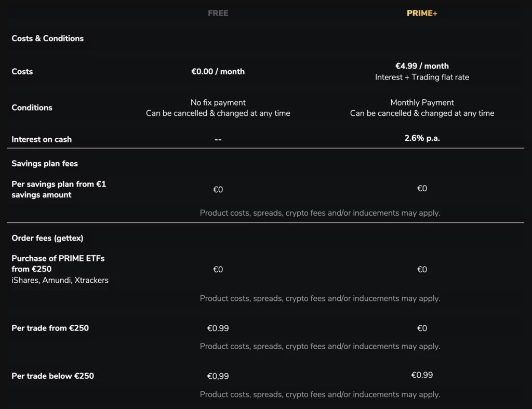Click the €0.00 / month price
The width and height of the screenshot is (532, 409).
click(x=218, y=72)
